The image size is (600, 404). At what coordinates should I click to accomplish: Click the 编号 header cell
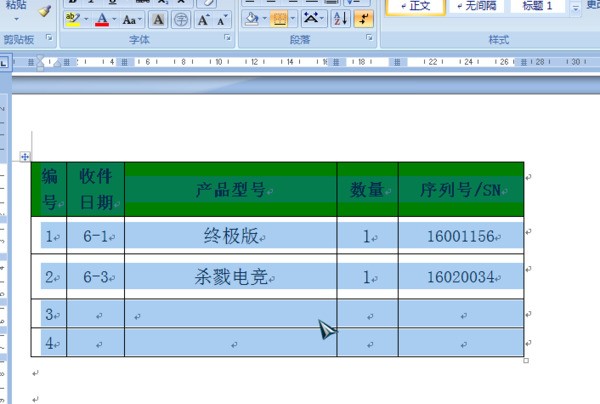[49, 189]
